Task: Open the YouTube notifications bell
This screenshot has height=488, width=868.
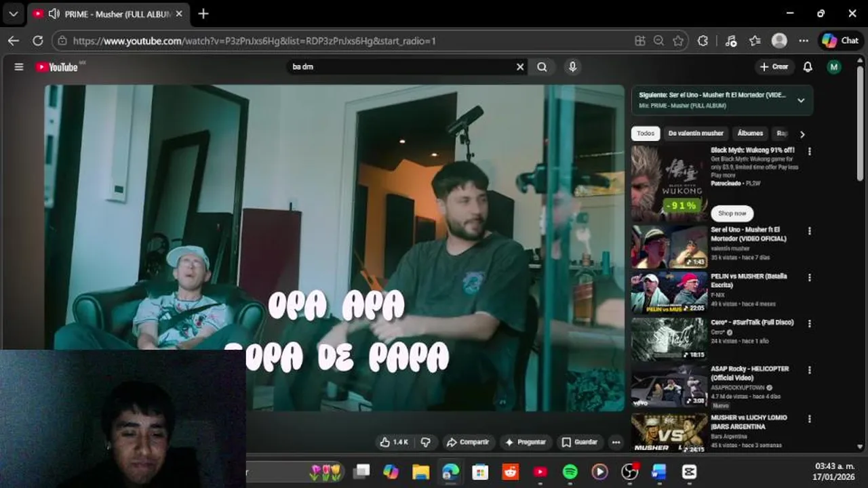Action: tap(808, 67)
